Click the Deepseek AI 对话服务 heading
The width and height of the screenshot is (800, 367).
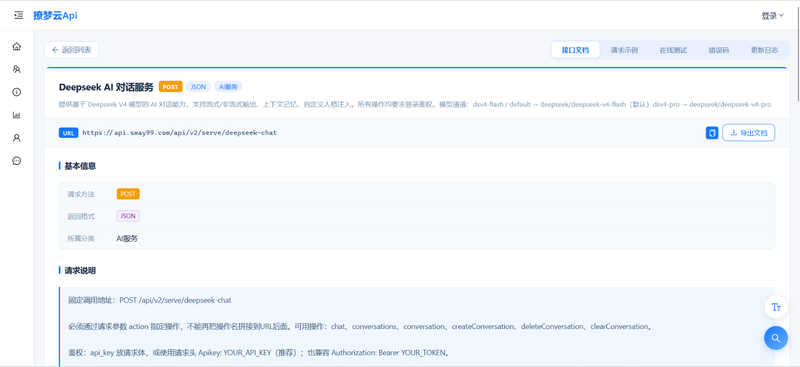[106, 87]
